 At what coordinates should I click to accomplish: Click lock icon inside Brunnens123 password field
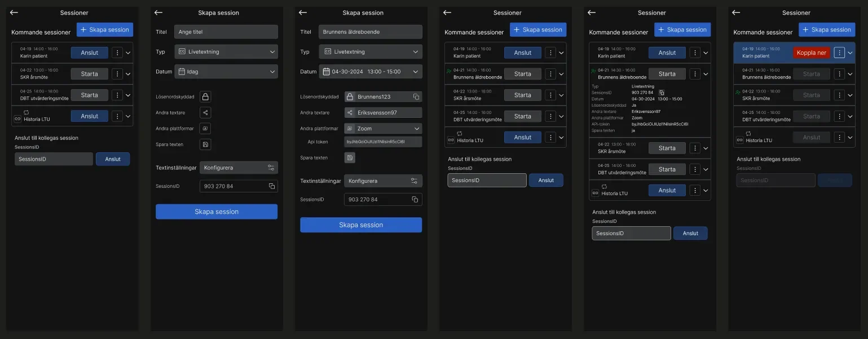(x=350, y=97)
